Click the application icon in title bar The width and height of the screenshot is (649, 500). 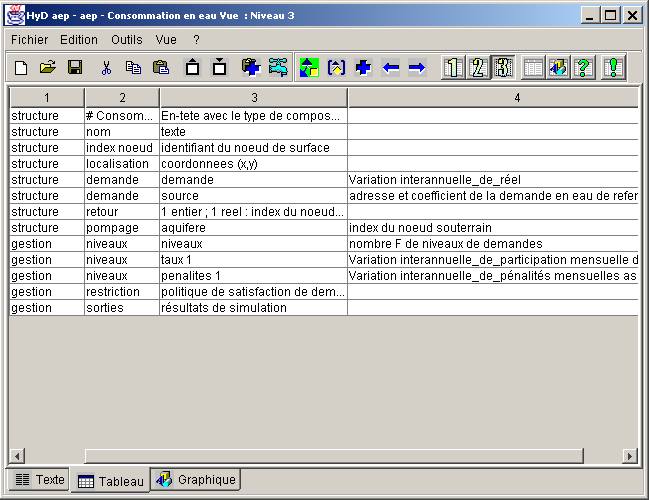(x=14, y=16)
